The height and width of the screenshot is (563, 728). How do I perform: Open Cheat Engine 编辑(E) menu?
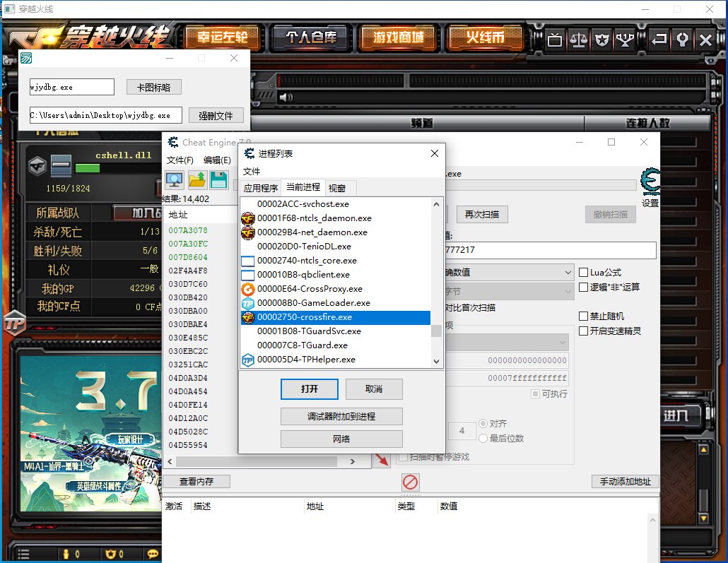(217, 160)
